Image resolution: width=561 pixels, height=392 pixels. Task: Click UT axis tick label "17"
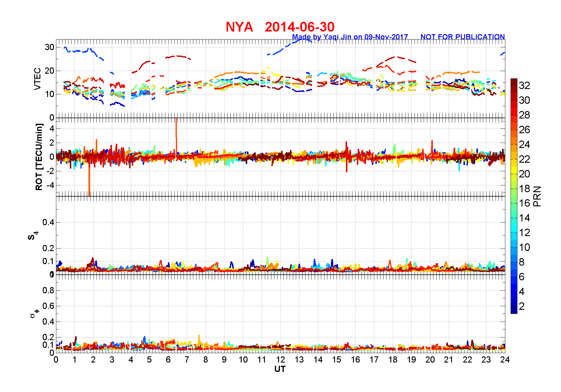[374, 360]
